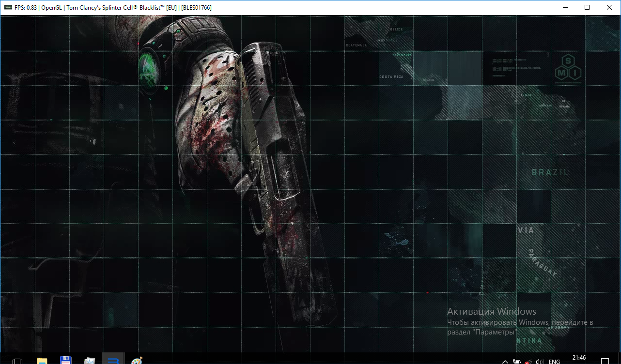Click the SMI hexagon logo in game
The width and height of the screenshot is (621, 364).
[x=568, y=68]
